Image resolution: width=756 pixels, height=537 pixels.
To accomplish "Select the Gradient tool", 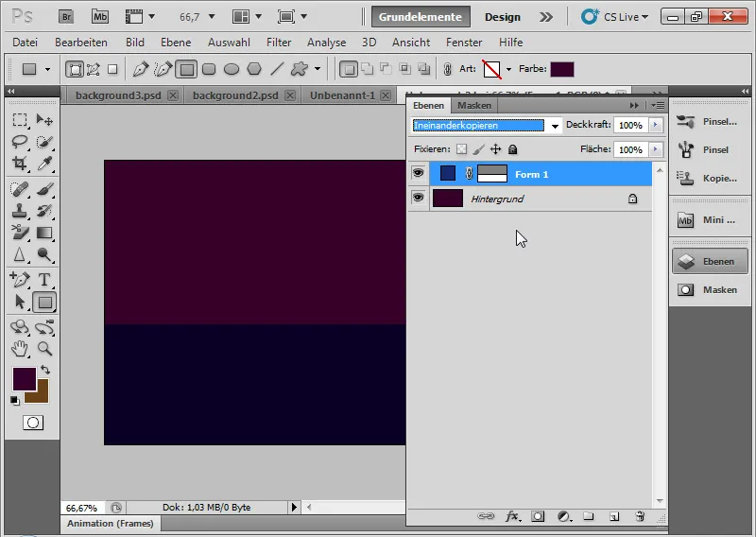I will click(44, 233).
